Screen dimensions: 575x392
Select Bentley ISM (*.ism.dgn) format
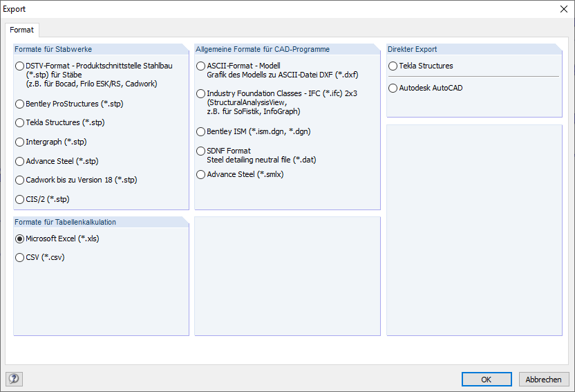(200, 131)
